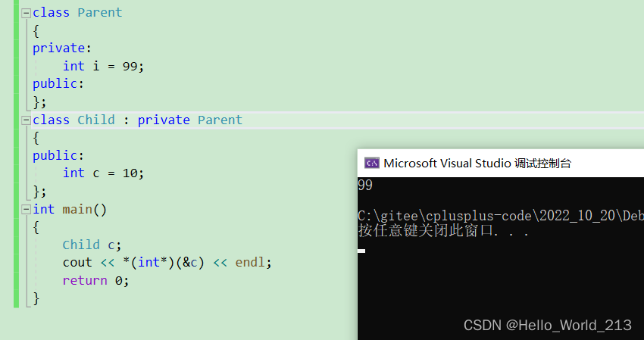Click the 'Parent' name in the first class declaration

point(100,13)
